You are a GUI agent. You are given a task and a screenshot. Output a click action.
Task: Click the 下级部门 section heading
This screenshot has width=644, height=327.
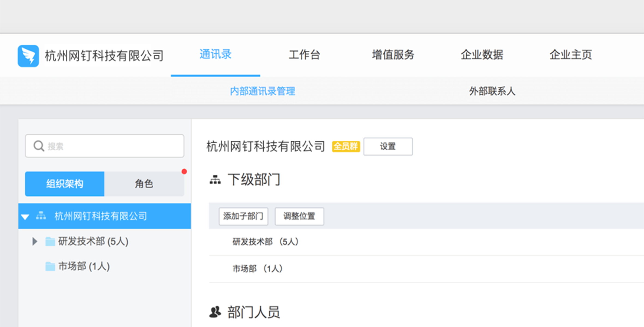click(254, 180)
